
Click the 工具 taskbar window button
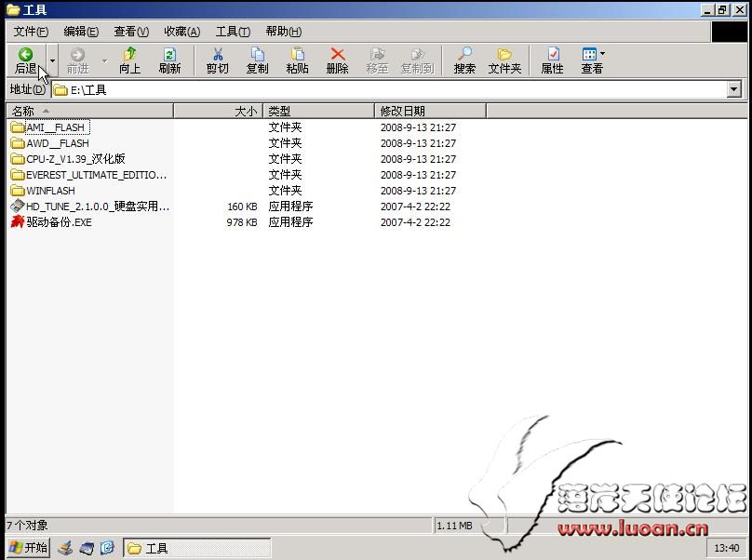pos(197,548)
